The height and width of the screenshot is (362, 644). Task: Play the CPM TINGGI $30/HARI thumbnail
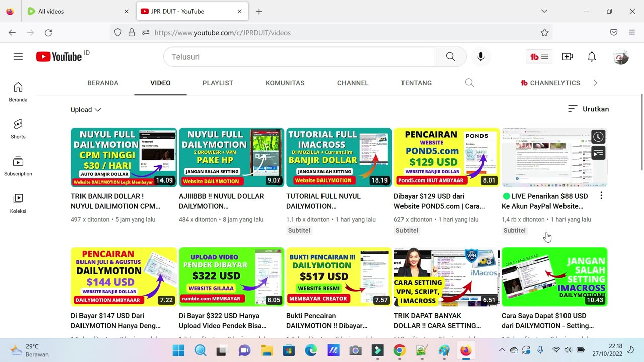124,157
